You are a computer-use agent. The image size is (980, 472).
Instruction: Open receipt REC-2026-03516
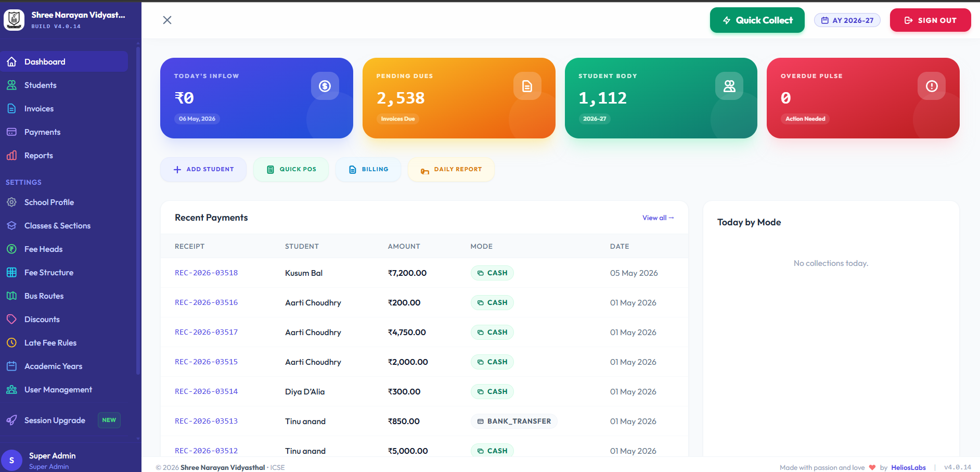tap(206, 302)
